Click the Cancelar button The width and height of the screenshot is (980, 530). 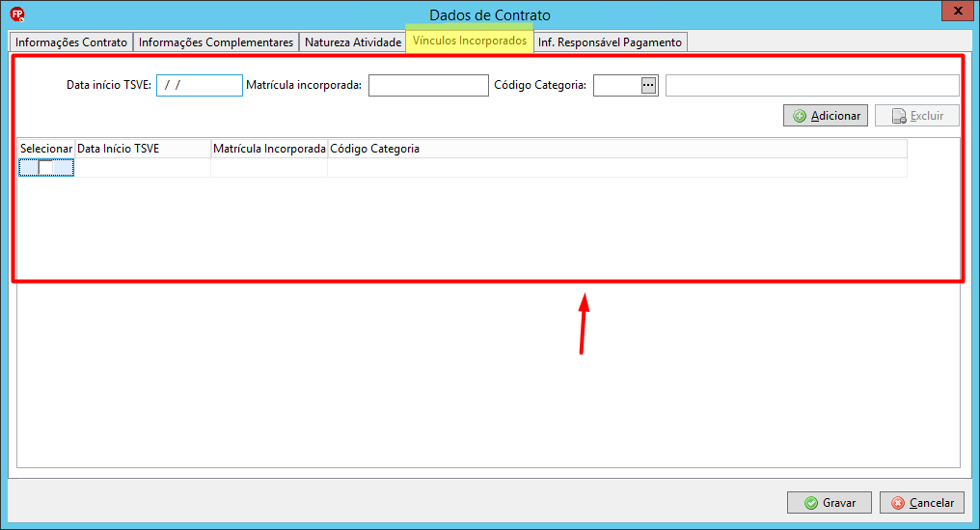point(922,502)
